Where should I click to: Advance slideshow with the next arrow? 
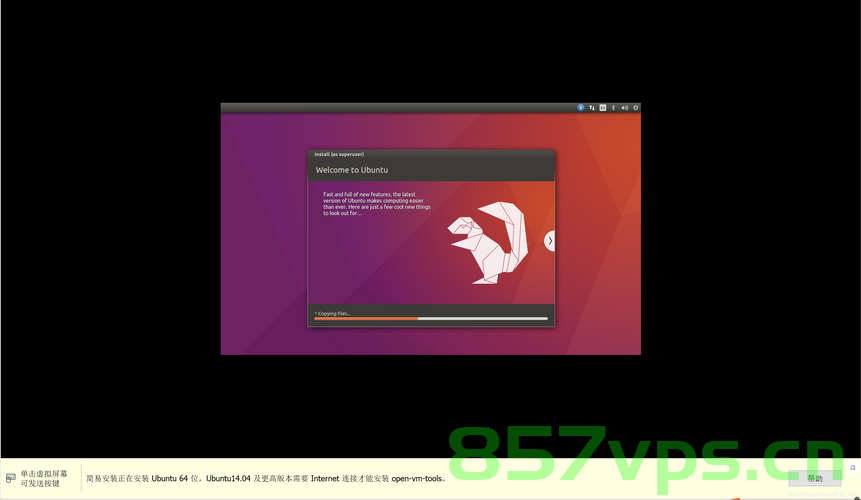tap(550, 241)
